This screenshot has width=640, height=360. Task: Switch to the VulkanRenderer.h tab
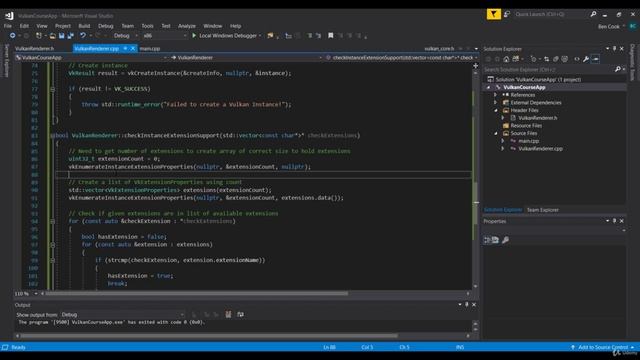click(34, 49)
